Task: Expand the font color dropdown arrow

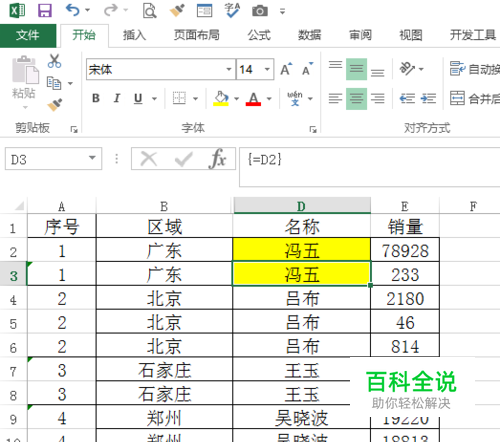Action: [x=269, y=99]
